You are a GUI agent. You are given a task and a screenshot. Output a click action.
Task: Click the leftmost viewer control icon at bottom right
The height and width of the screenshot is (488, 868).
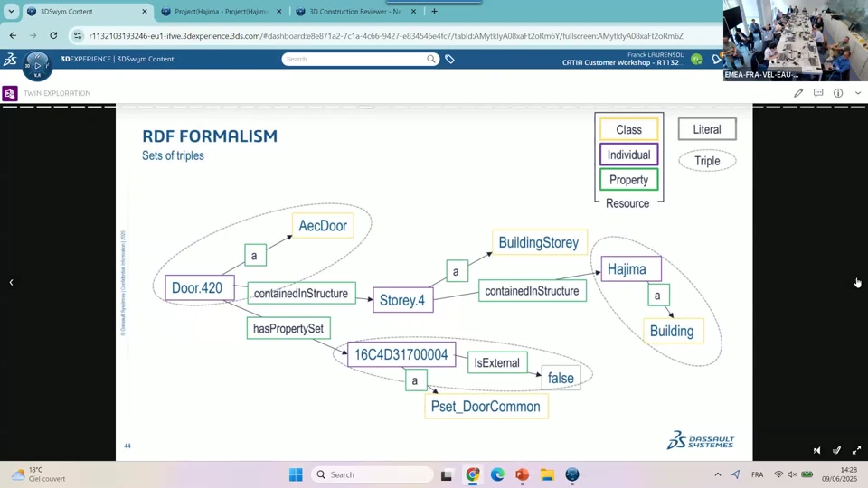coord(817,450)
